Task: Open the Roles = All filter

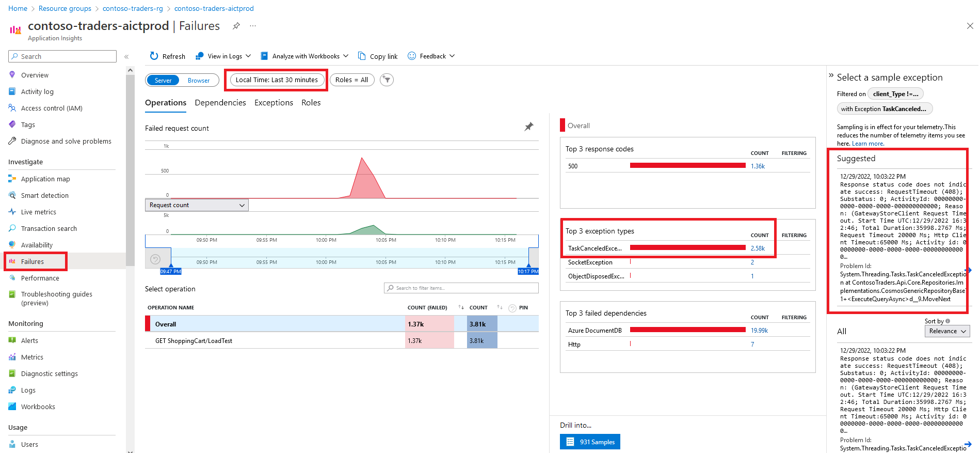Action: point(351,80)
